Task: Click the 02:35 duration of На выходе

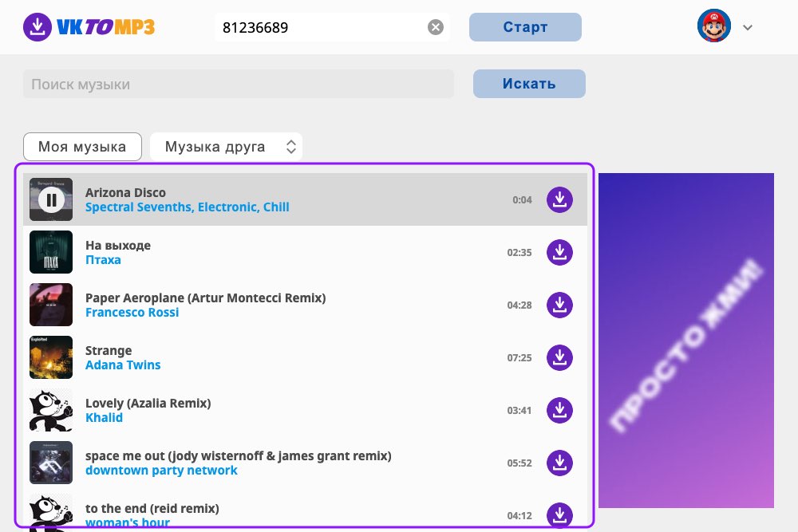Action: point(519,253)
